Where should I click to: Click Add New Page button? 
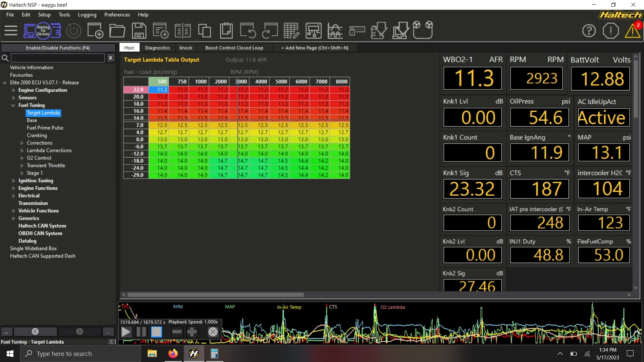(x=315, y=48)
